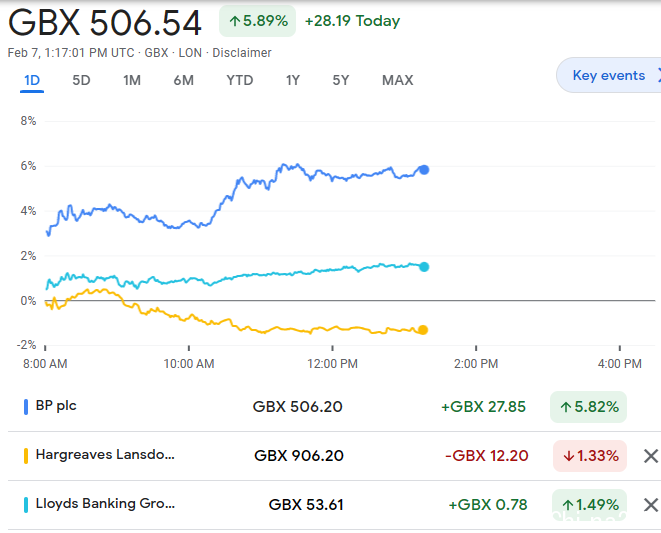Click the -GBX 12.20 change value
Image resolution: width=661 pixels, height=533 pixels.
point(486,456)
